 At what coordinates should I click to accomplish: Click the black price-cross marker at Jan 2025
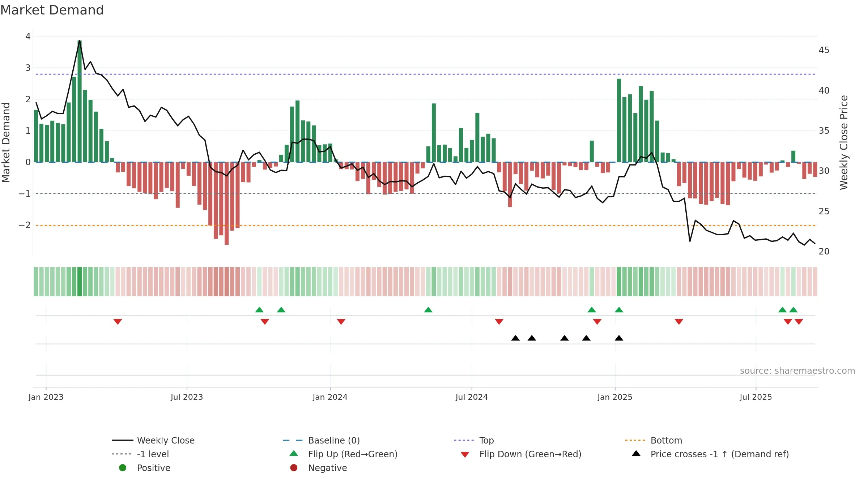(619, 338)
